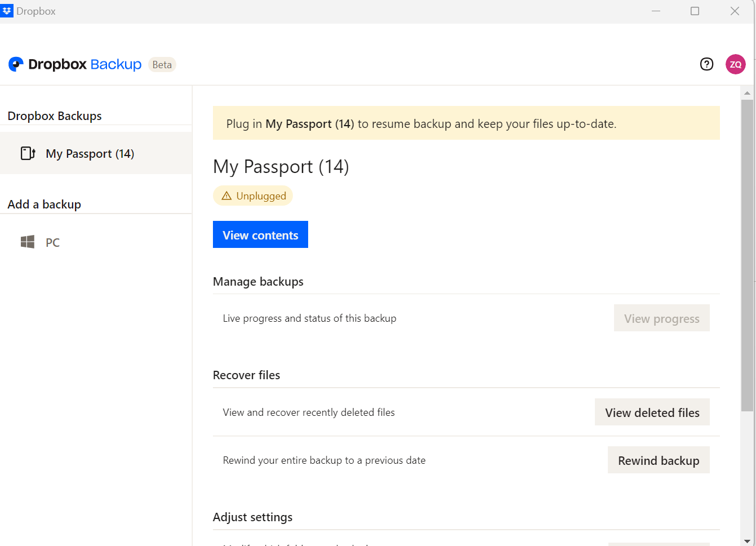
Task: Click the Dropbox icon in the title bar
Action: (7, 11)
